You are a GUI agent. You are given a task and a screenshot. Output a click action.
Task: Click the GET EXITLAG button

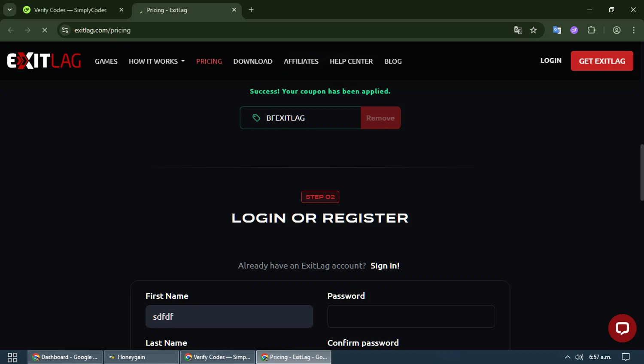point(602,61)
